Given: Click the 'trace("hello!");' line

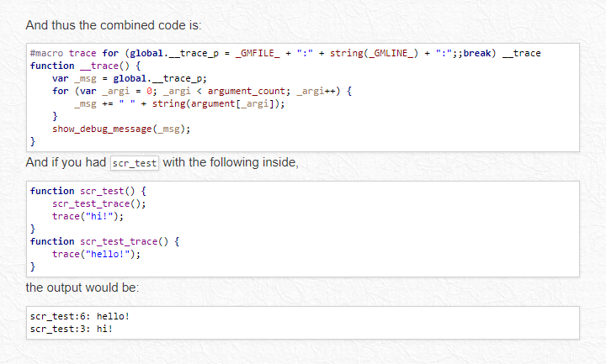Looking at the screenshot, I should [96, 254].
